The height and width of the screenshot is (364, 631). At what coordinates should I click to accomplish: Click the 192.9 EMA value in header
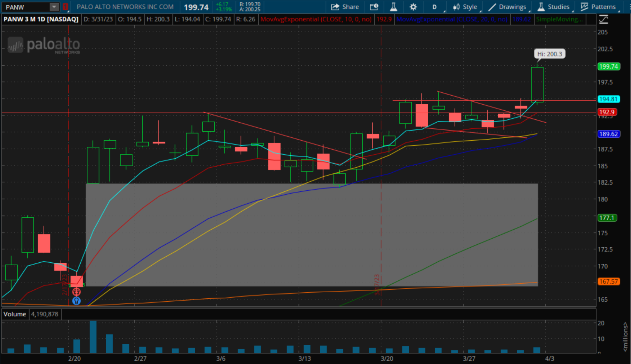384,19
